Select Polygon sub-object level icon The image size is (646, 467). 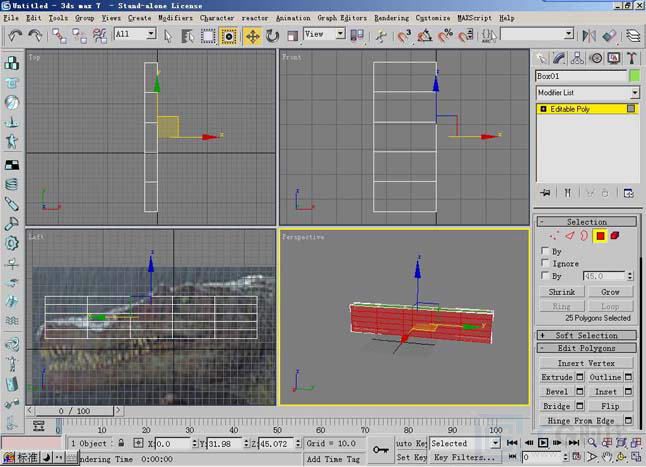[x=600, y=236]
